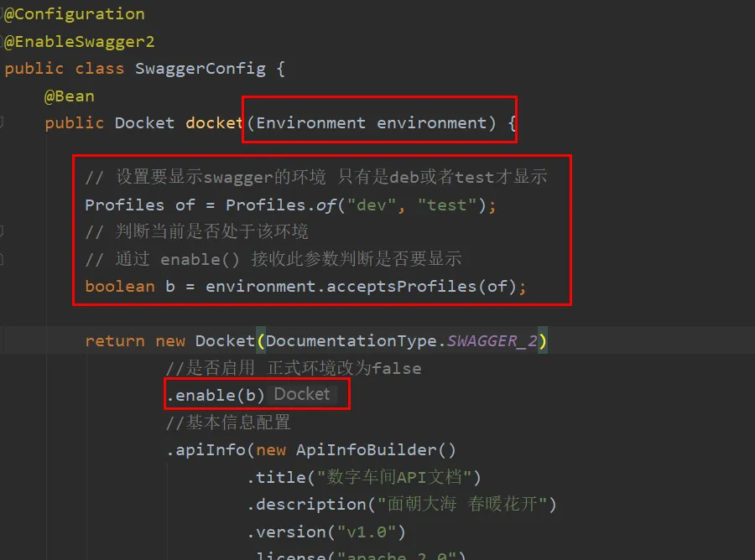Click the .enable(b) call
755x560 pixels.
(x=216, y=396)
